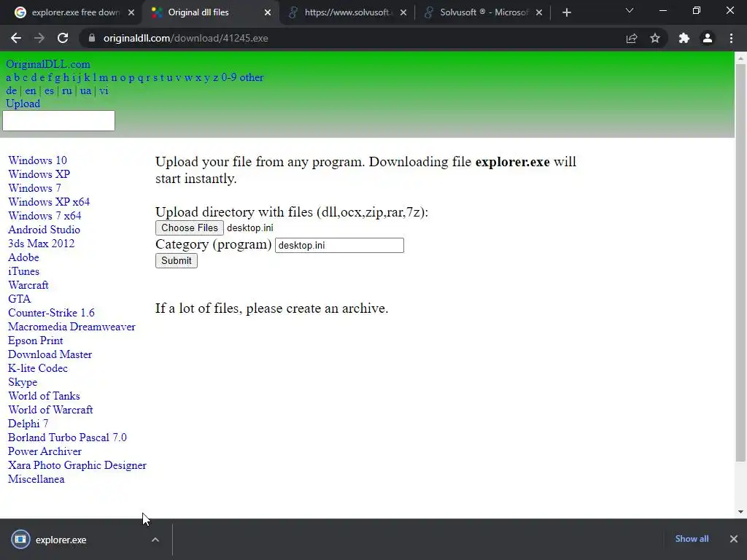Open the Windows 10 category
Viewport: 747px width, 560px height.
pyautogui.click(x=38, y=160)
